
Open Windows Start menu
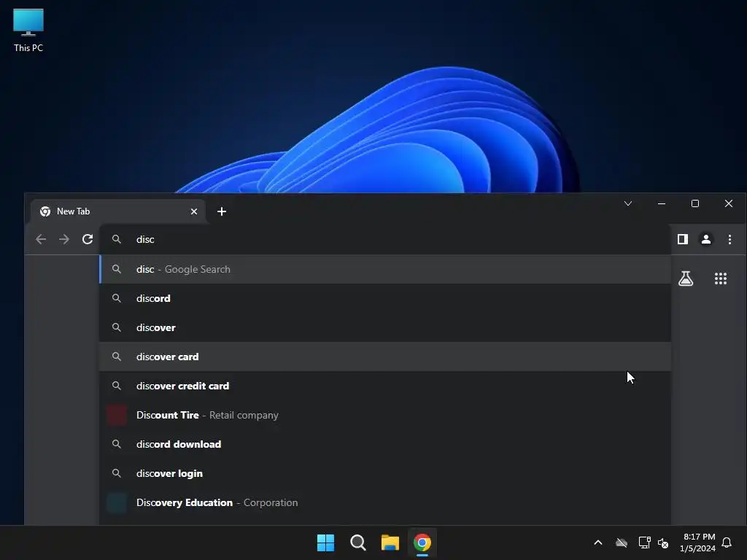(x=326, y=542)
